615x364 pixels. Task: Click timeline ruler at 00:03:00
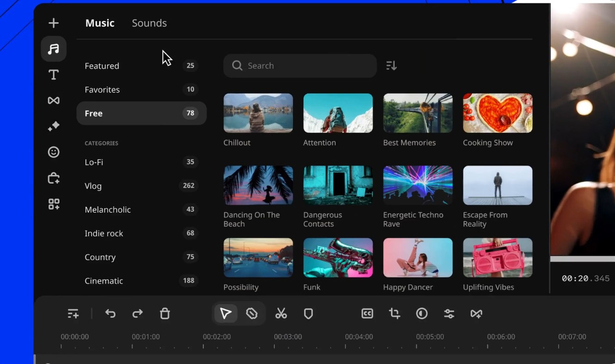[x=288, y=337]
